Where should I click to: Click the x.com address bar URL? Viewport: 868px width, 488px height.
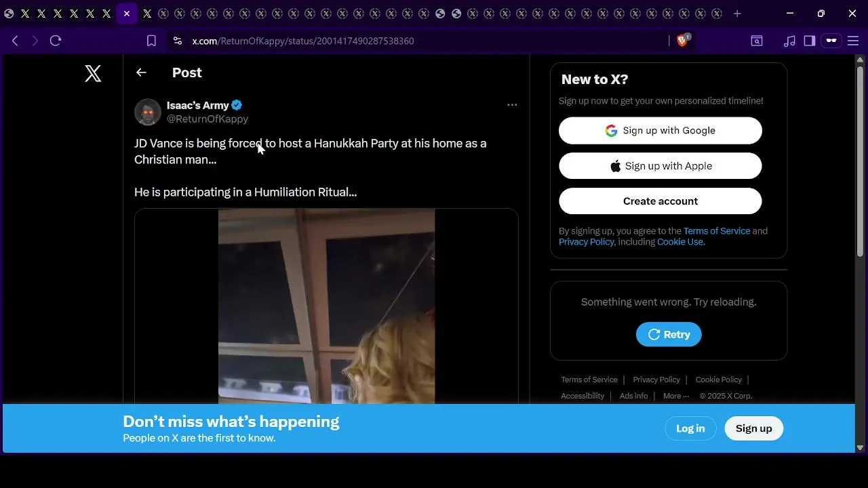coord(303,41)
